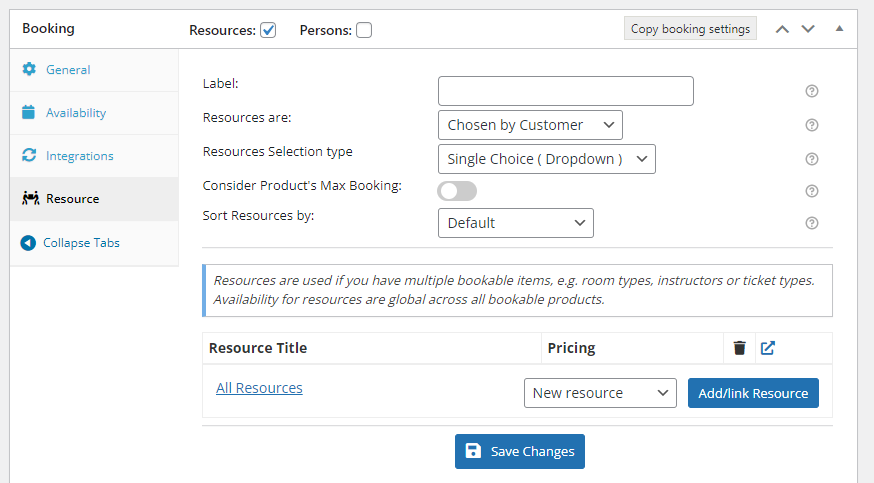Check the Persons checkbox
874x483 pixels.
coord(364,30)
